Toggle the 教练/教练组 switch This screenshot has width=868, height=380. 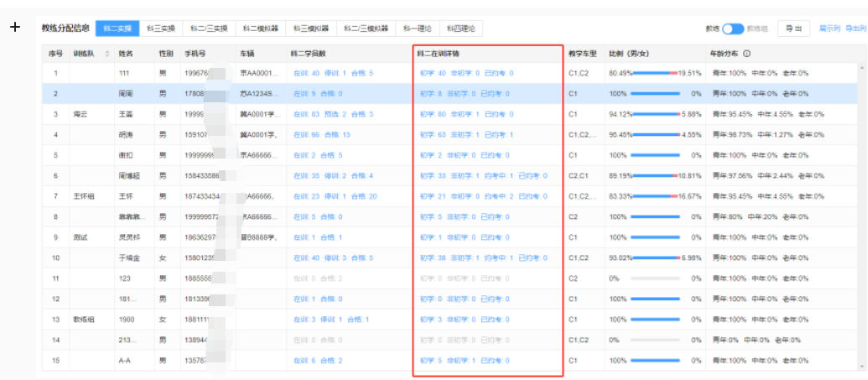click(733, 29)
